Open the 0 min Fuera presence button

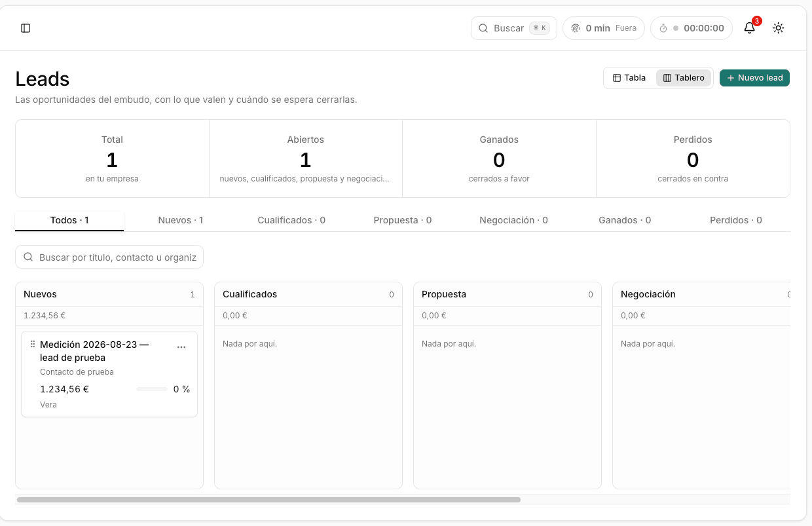604,28
